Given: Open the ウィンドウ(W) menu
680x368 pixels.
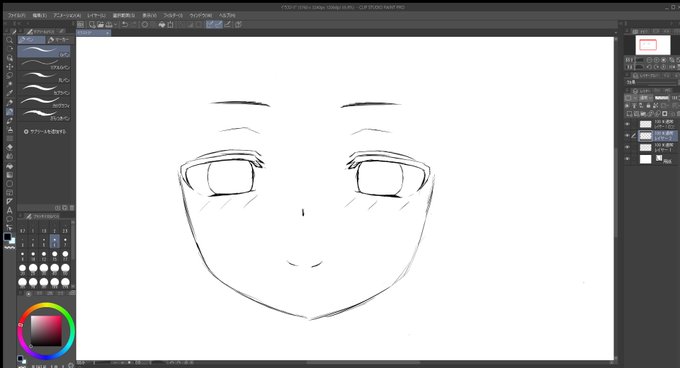Looking at the screenshot, I should click(x=200, y=15).
